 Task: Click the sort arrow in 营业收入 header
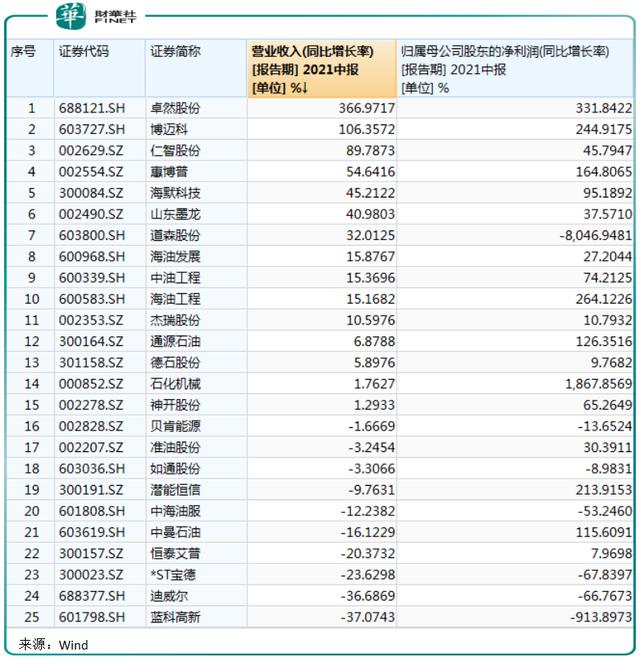[304, 88]
